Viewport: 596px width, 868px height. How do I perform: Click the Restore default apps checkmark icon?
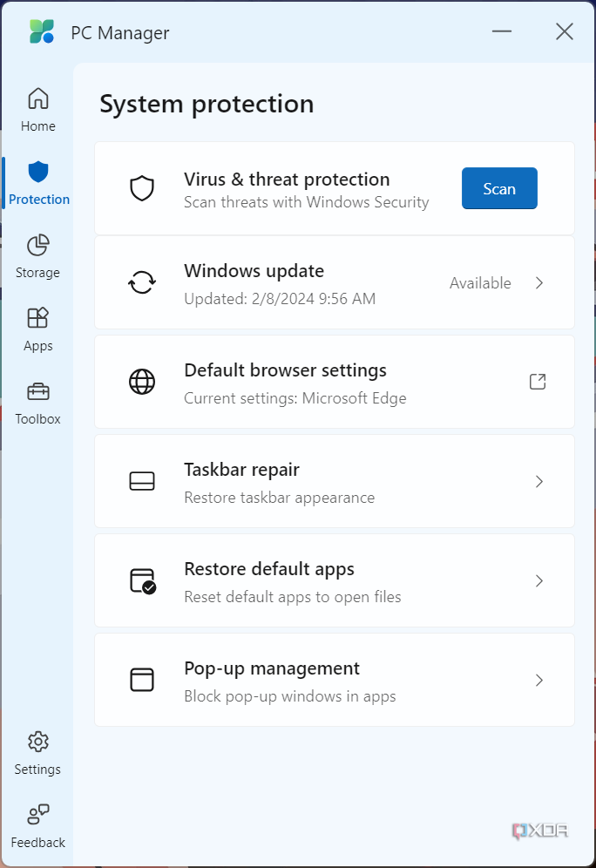(143, 580)
